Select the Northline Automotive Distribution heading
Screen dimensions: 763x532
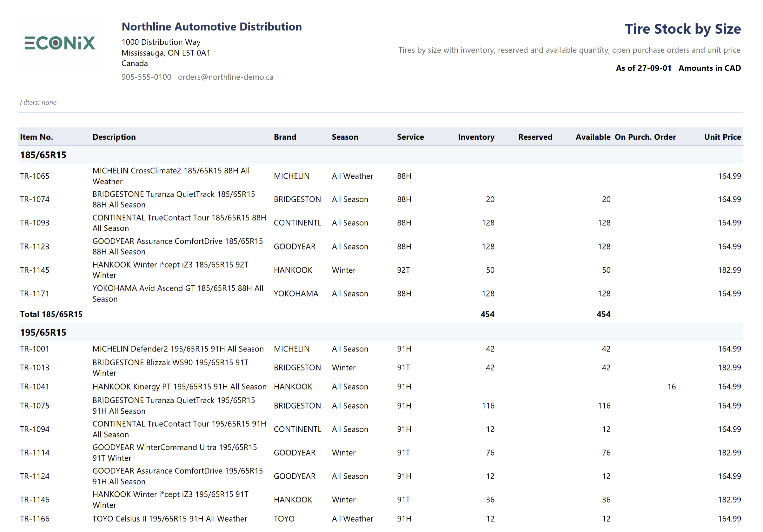click(212, 27)
